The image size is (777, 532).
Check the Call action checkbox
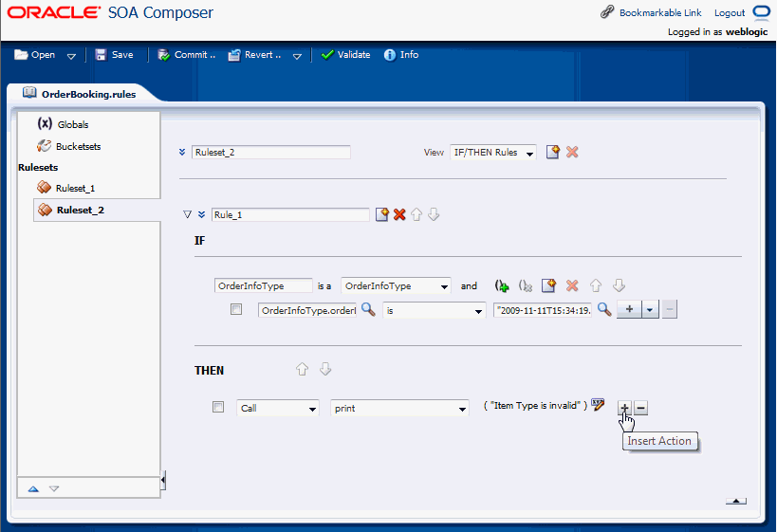[x=218, y=407]
